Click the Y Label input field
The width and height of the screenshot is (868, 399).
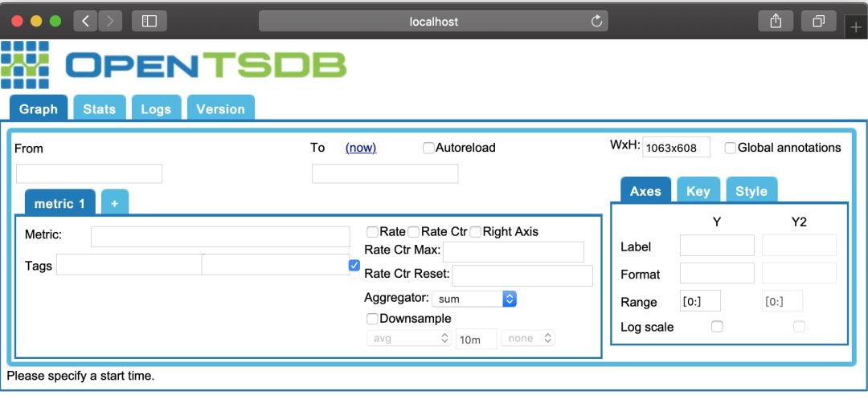[717, 246]
